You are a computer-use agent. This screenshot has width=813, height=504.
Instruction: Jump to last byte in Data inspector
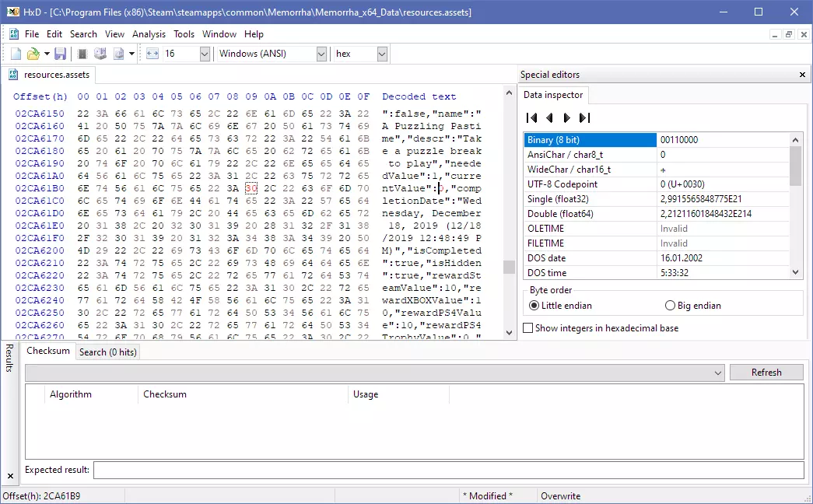click(x=585, y=118)
